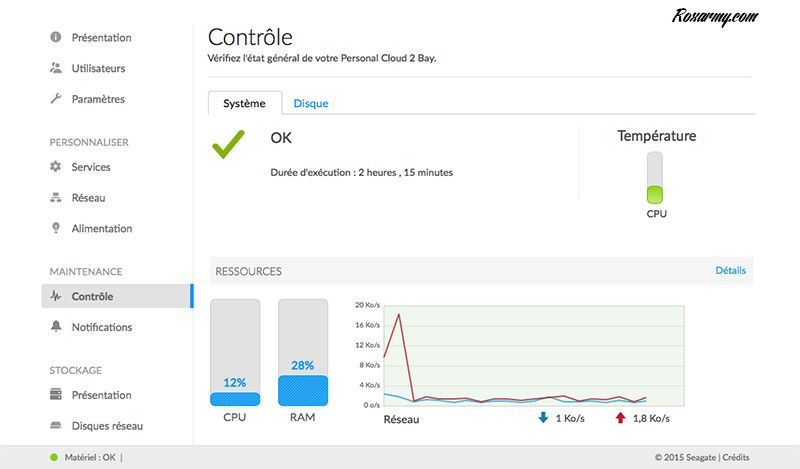This screenshot has width=800, height=469.
Task: Click the Présentation info icon in sidebar
Action: (x=56, y=38)
